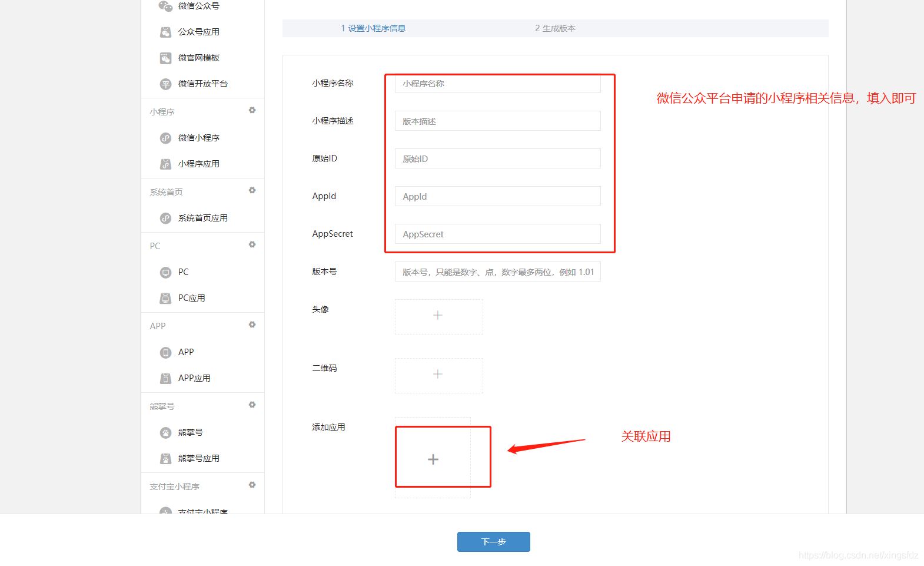Click the gear icon beside 系统首页 section

tap(252, 191)
